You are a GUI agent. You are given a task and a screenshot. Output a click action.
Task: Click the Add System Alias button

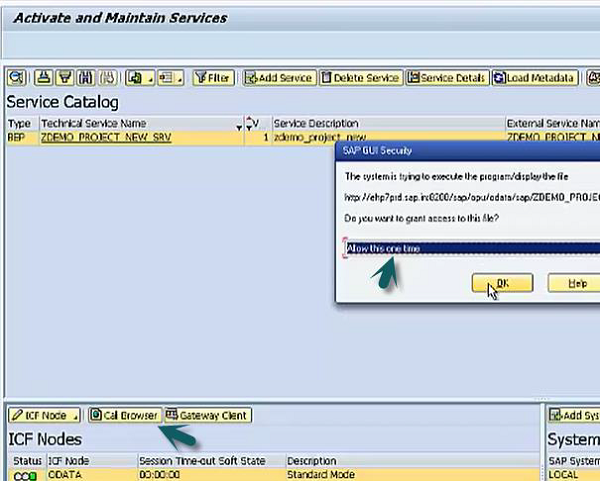(x=574, y=415)
